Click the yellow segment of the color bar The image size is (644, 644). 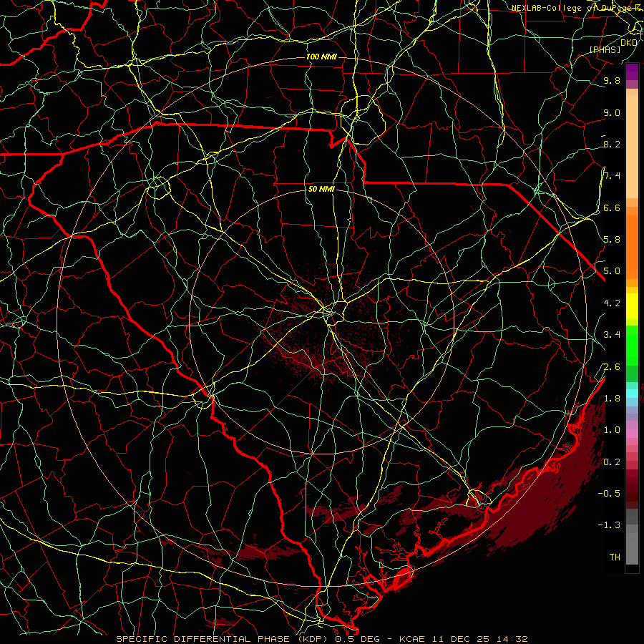(x=632, y=306)
